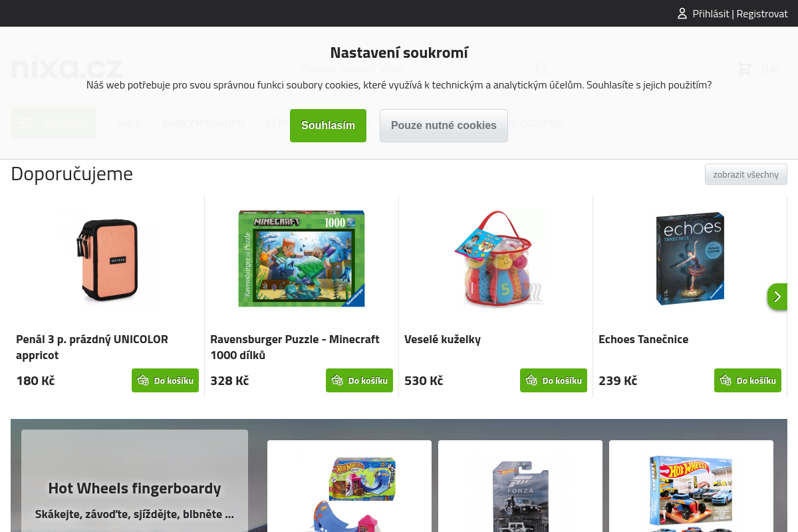This screenshot has width=798, height=532.
Task: Click basket icon for Echoes Tanečnice
Action: (x=726, y=380)
